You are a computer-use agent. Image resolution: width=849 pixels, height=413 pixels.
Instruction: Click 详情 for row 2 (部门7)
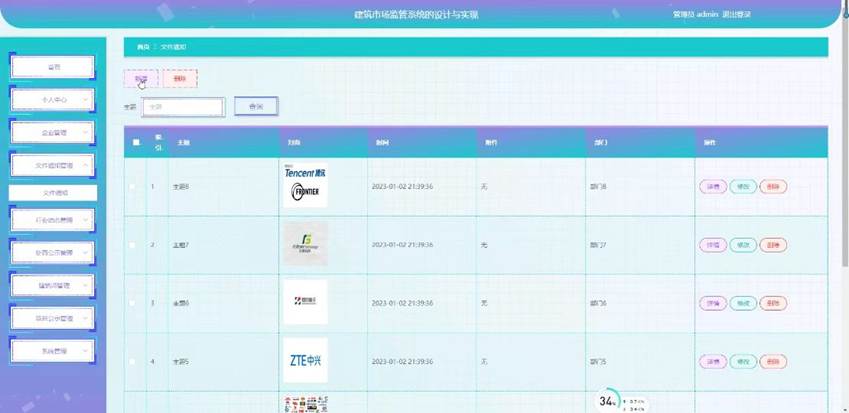pyautogui.click(x=713, y=245)
